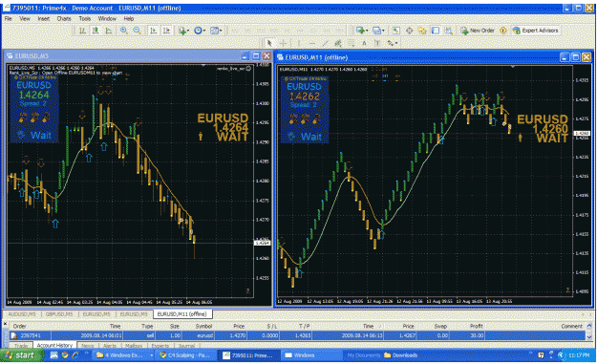Open the News terminal tab

click(87, 346)
